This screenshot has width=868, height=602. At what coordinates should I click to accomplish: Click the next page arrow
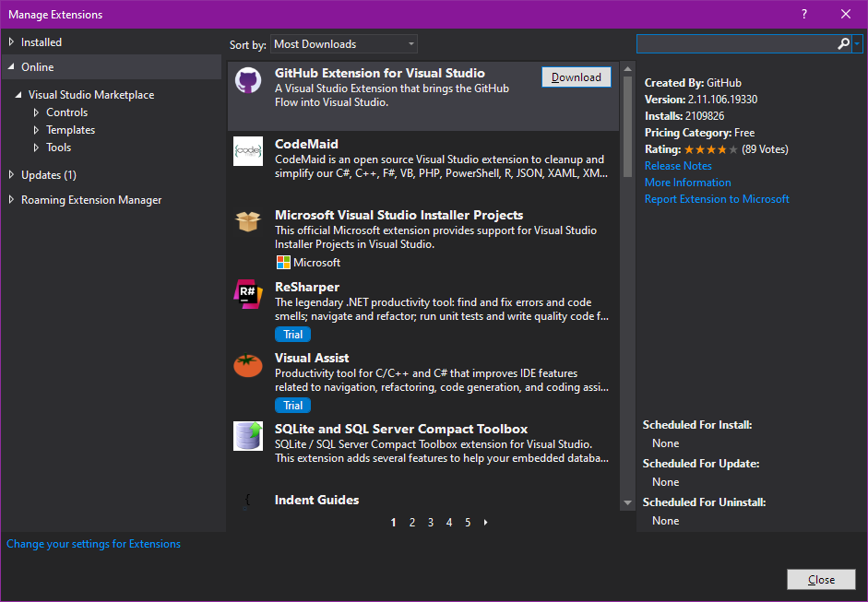[x=485, y=523]
